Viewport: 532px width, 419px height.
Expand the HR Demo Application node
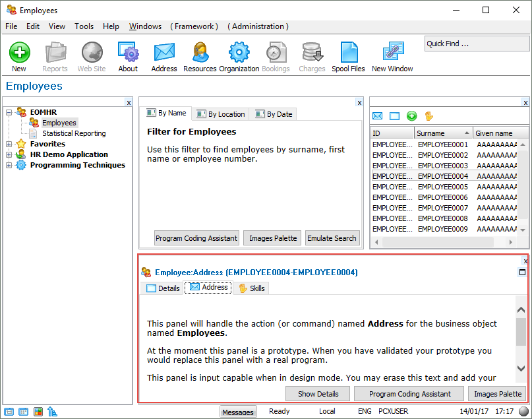[9, 154]
